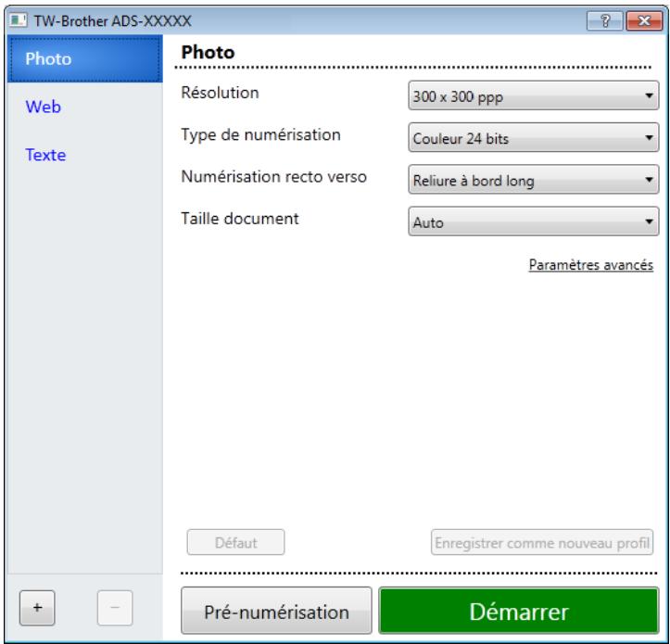
Task: Click the Défaut button
Action: pos(236,542)
